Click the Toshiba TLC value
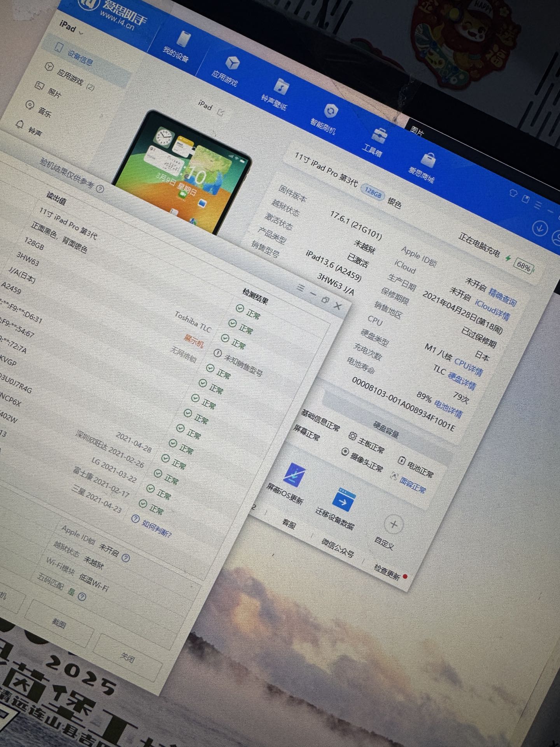This screenshot has width=560, height=747. 193,321
